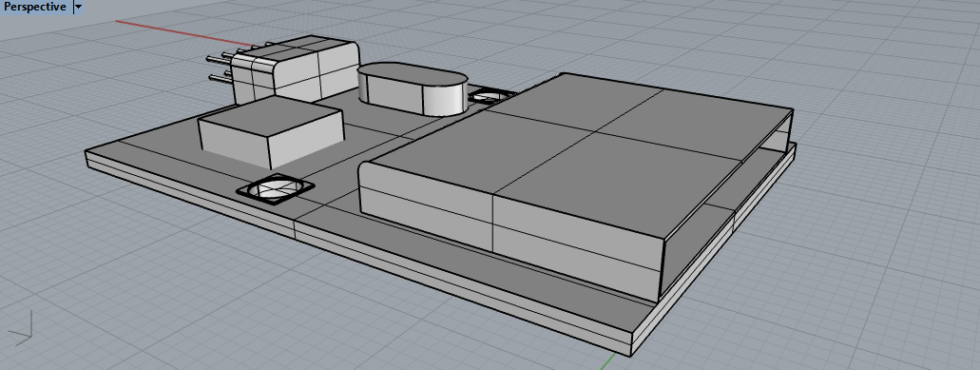This screenshot has width=980, height=370.
Task: Open the Perspective viewport menu arrow
Action: 78,7
